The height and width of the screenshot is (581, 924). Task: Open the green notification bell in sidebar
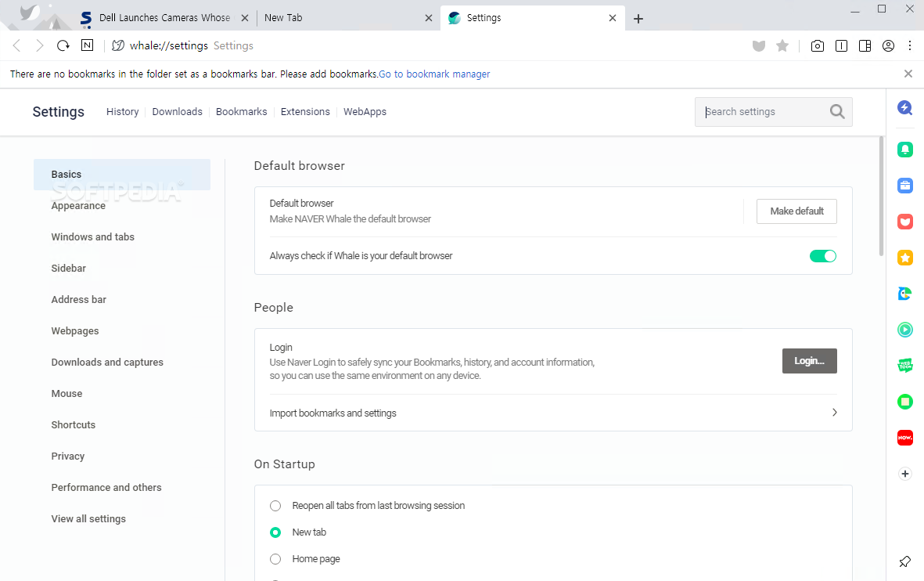pos(905,150)
